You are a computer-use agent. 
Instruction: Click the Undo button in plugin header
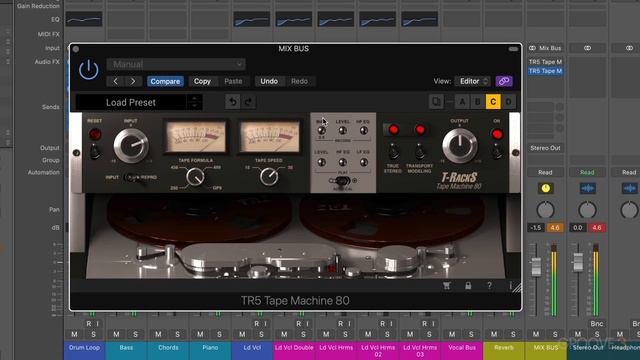coord(269,81)
